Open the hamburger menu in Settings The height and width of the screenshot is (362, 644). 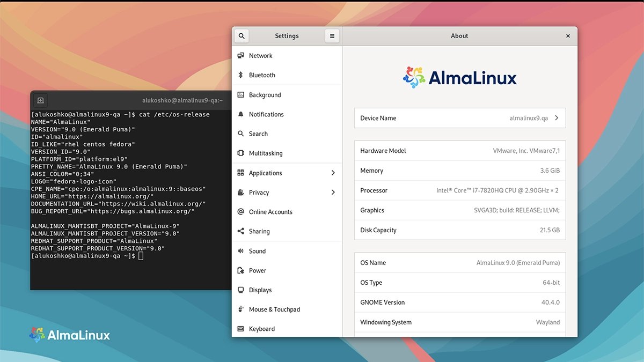(x=332, y=35)
